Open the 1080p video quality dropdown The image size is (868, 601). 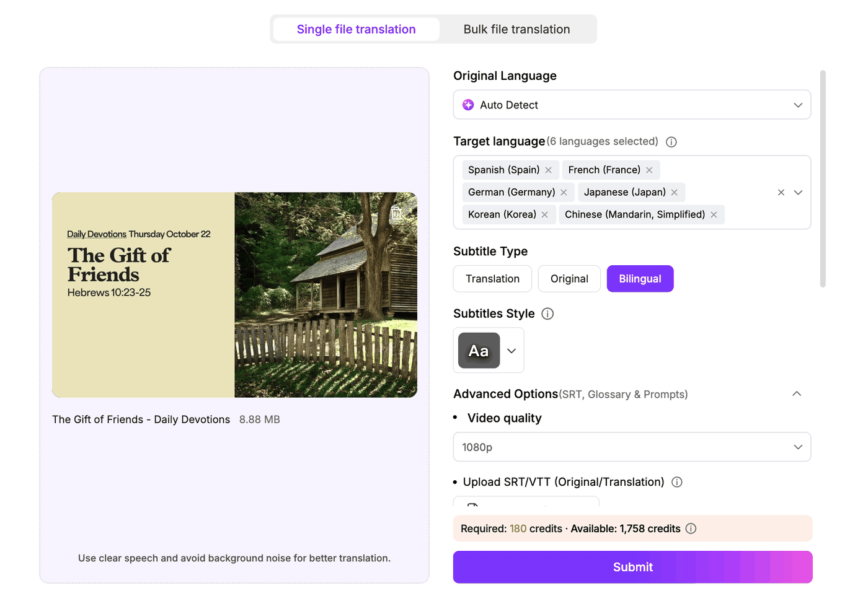(x=632, y=447)
